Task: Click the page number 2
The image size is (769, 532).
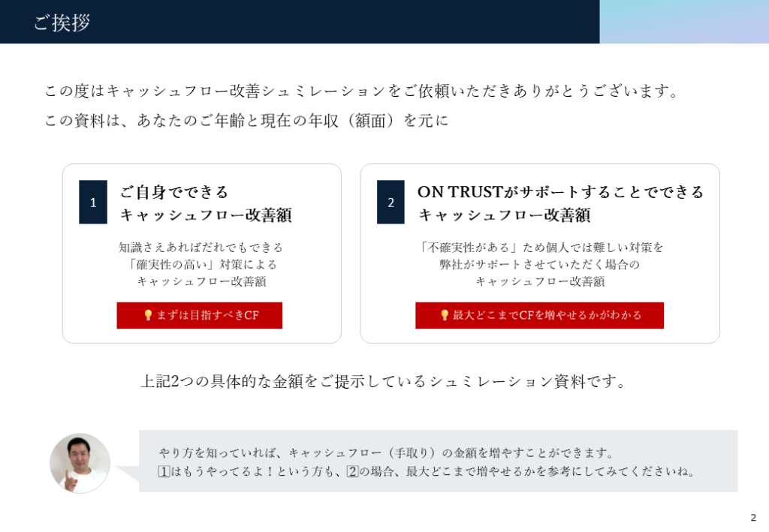Action: pos(753,518)
